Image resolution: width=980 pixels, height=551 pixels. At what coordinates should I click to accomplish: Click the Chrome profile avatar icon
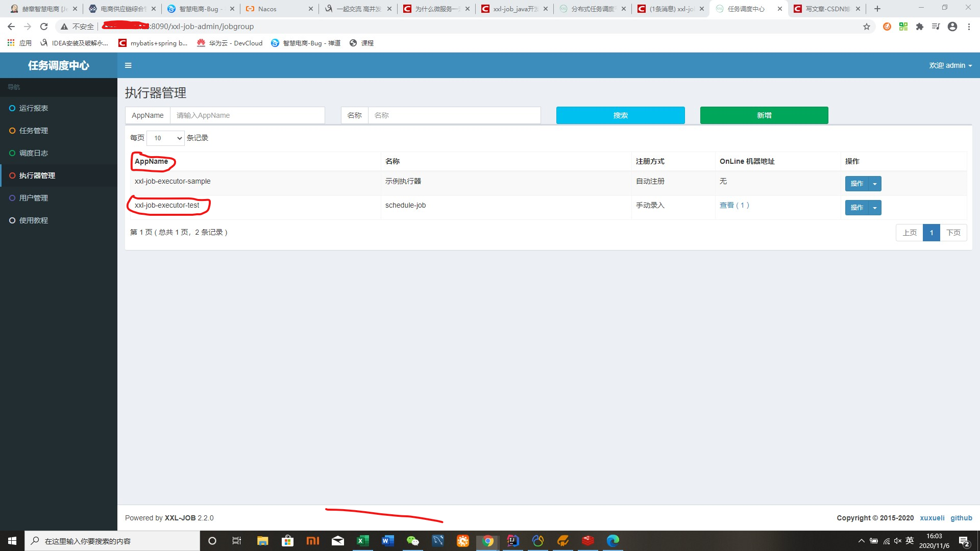tap(952, 27)
